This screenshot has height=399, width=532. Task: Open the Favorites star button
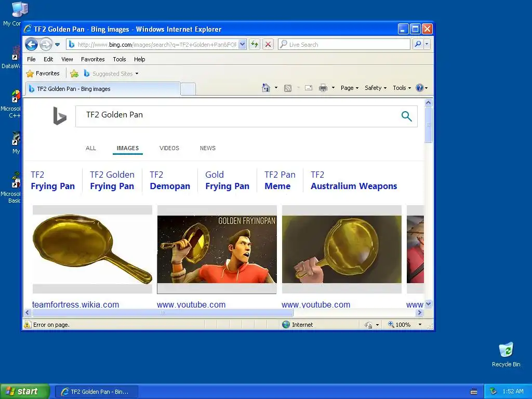(x=43, y=73)
